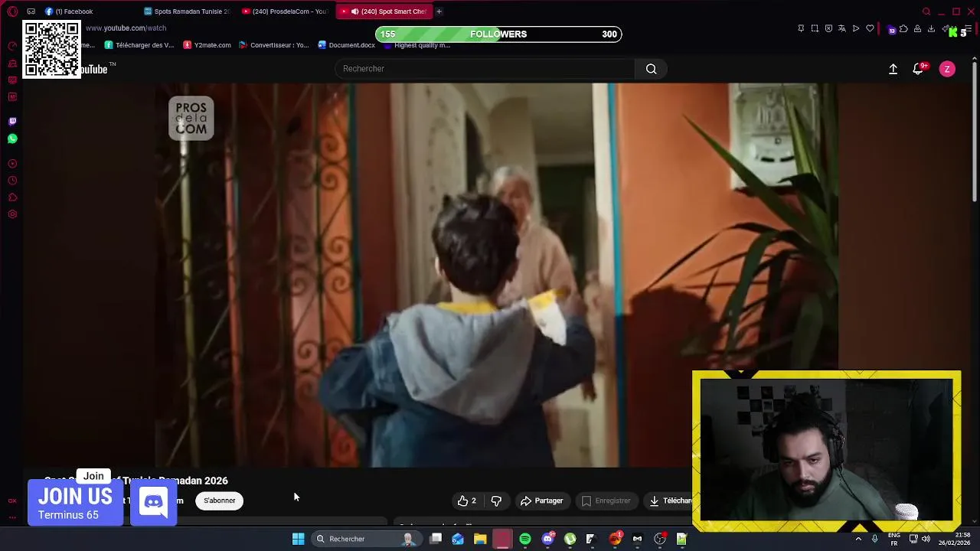This screenshot has width=980, height=551.
Task: Open a new tab with plus button
Action: pos(439,11)
